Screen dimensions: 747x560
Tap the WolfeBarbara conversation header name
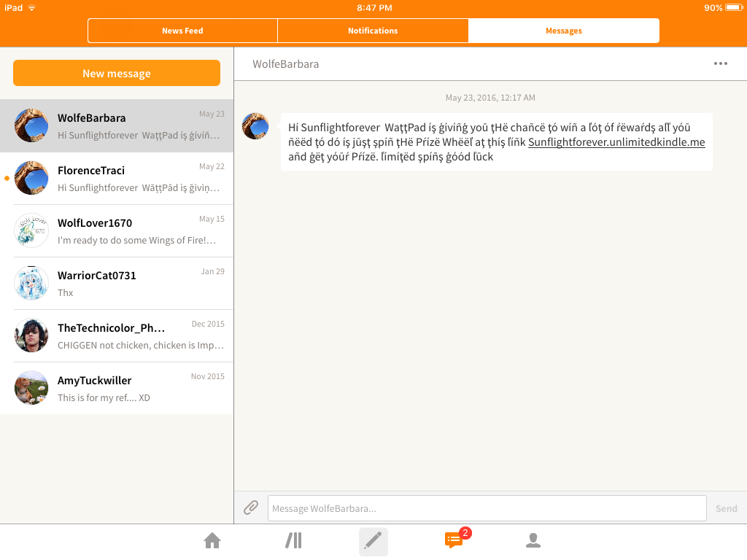point(285,64)
